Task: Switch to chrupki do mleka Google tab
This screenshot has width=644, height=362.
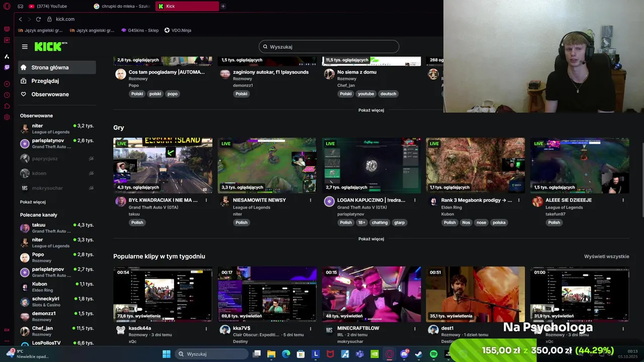Action: (123, 6)
